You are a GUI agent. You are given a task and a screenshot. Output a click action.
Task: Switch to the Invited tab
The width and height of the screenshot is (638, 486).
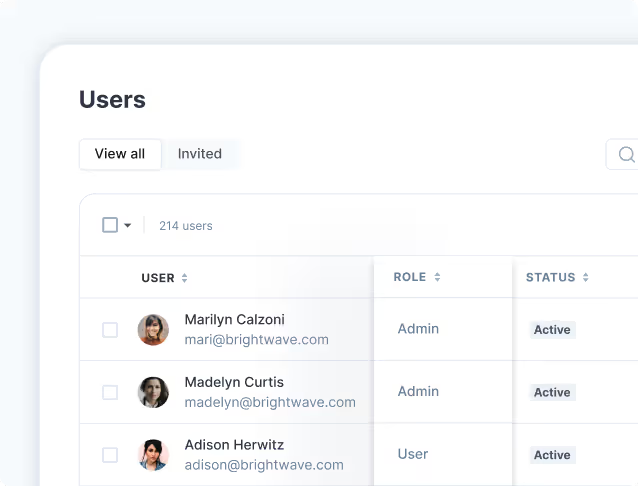pyautogui.click(x=200, y=154)
